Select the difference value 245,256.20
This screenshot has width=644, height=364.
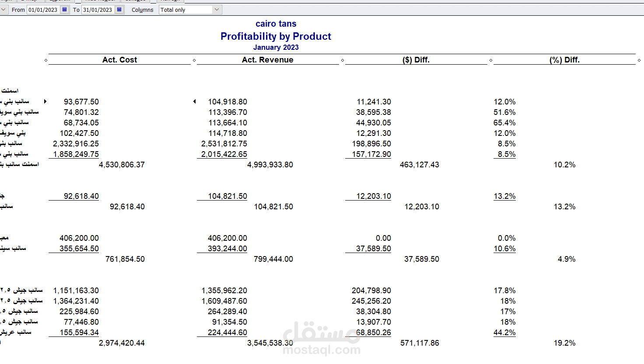371,301
